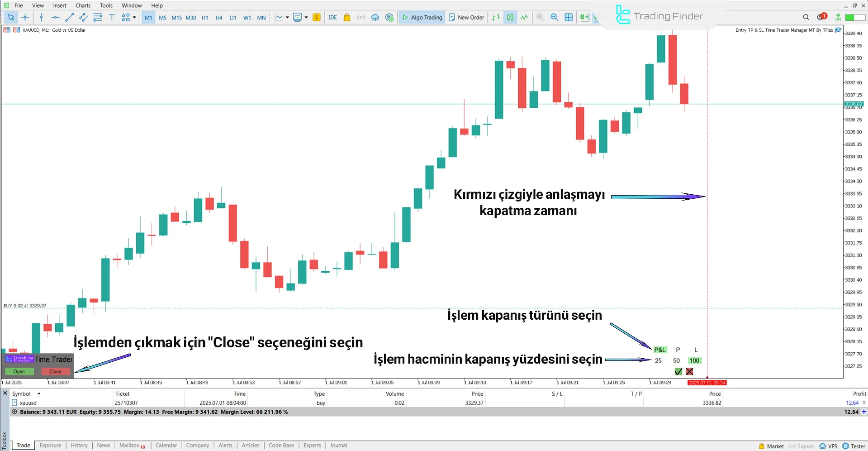
Task: Select the Crosshair tool
Action: [x=25, y=17]
